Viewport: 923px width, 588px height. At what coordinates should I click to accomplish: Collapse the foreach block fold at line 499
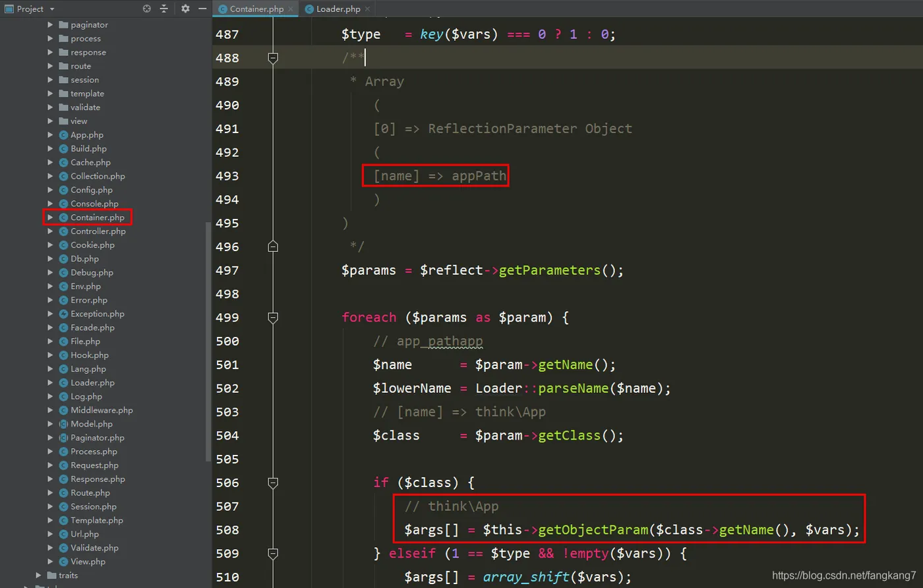coord(273,318)
